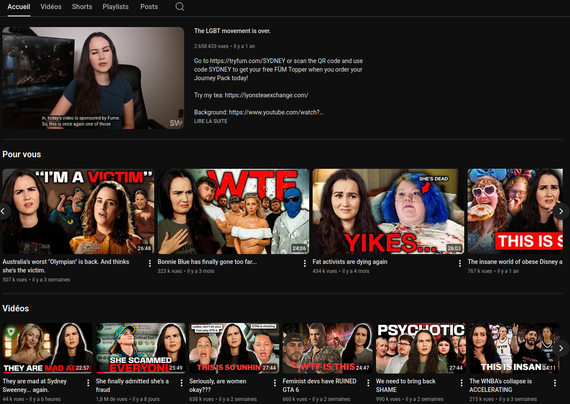Click the Pour vous section heading
This screenshot has height=404, width=570.
[x=21, y=154]
